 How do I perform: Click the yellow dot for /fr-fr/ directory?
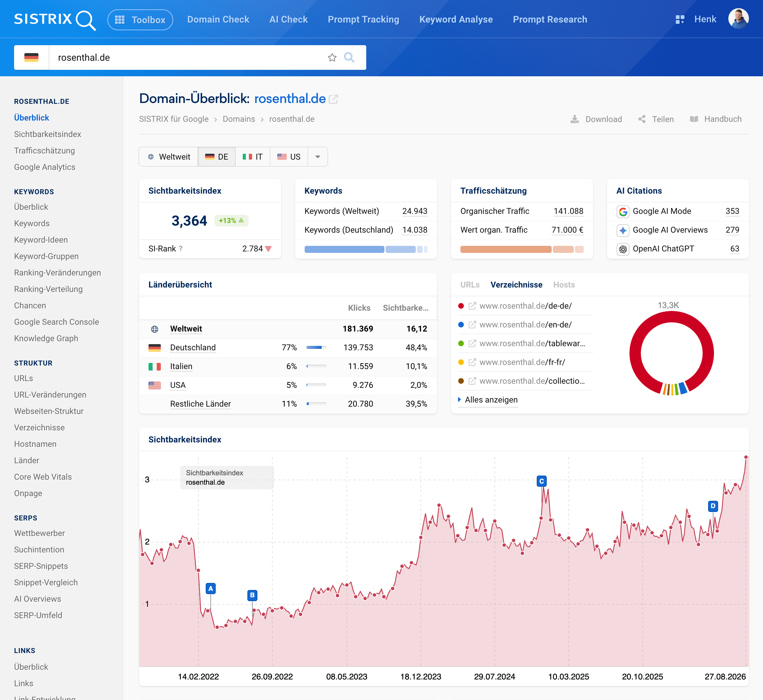[x=461, y=363]
